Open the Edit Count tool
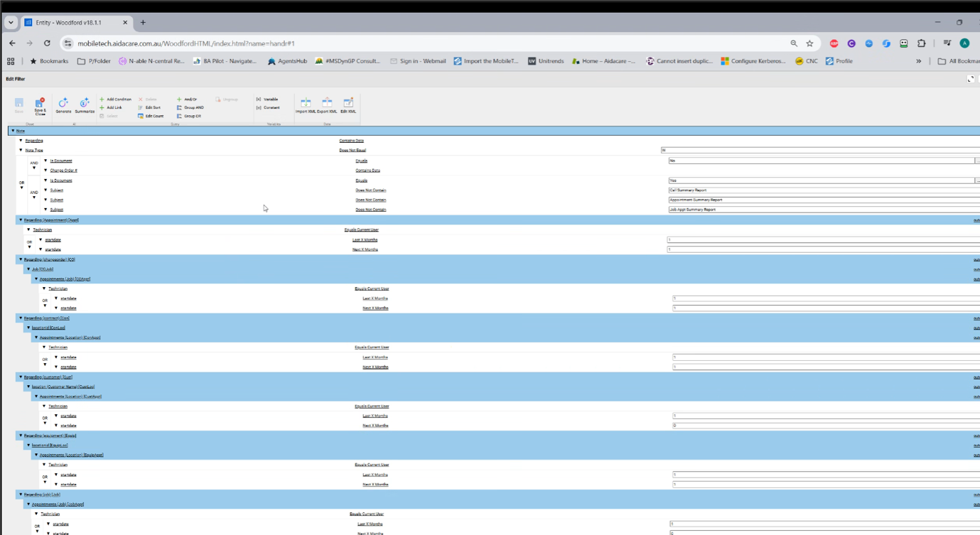 151,116
